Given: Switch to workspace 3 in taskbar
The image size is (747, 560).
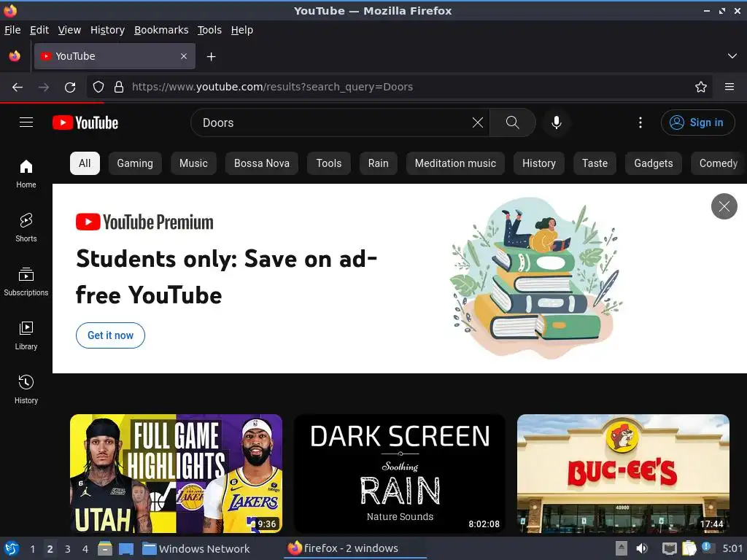Looking at the screenshot, I should [68, 549].
